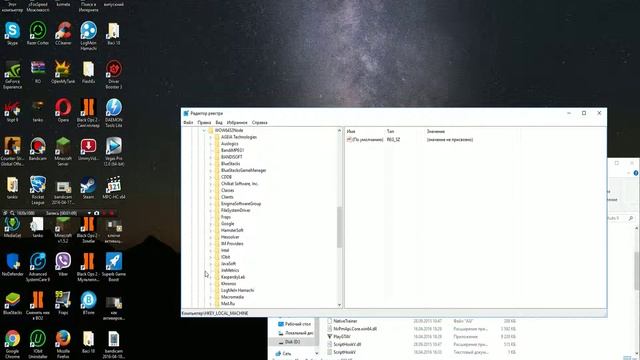Open DAEMON Tools Lite desktop shortcut
640x360 pixels.
(113, 113)
